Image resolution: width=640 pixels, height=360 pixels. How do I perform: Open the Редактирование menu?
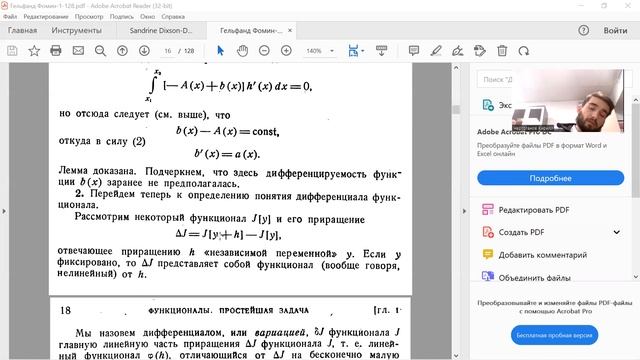46,17
